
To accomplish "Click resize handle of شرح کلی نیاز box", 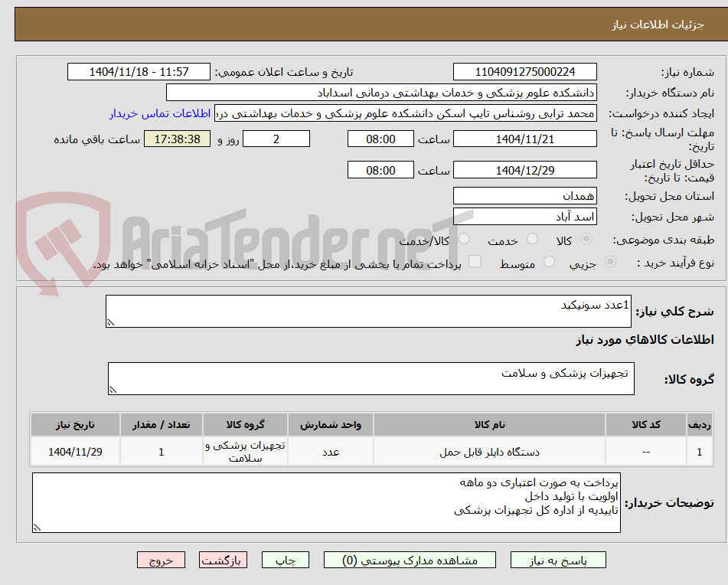I will click(x=110, y=322).
